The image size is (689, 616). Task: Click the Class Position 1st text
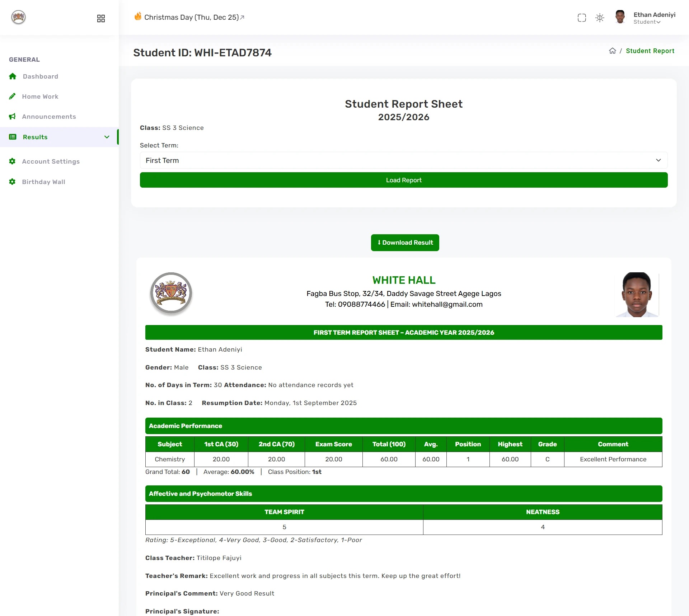pyautogui.click(x=295, y=472)
